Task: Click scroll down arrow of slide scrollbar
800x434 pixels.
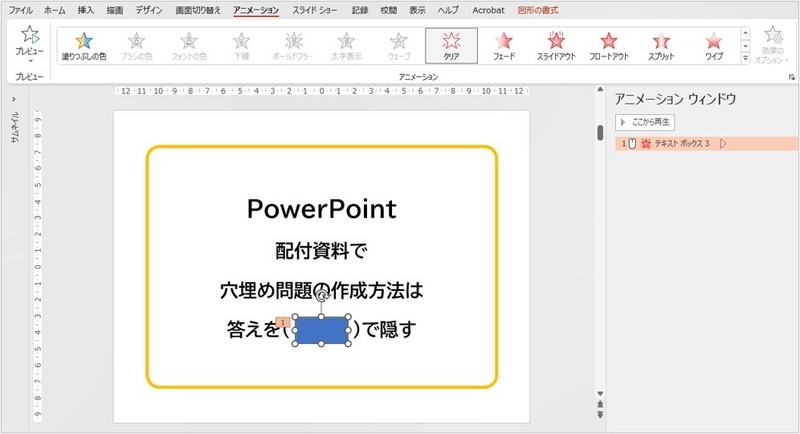Action: click(600, 394)
